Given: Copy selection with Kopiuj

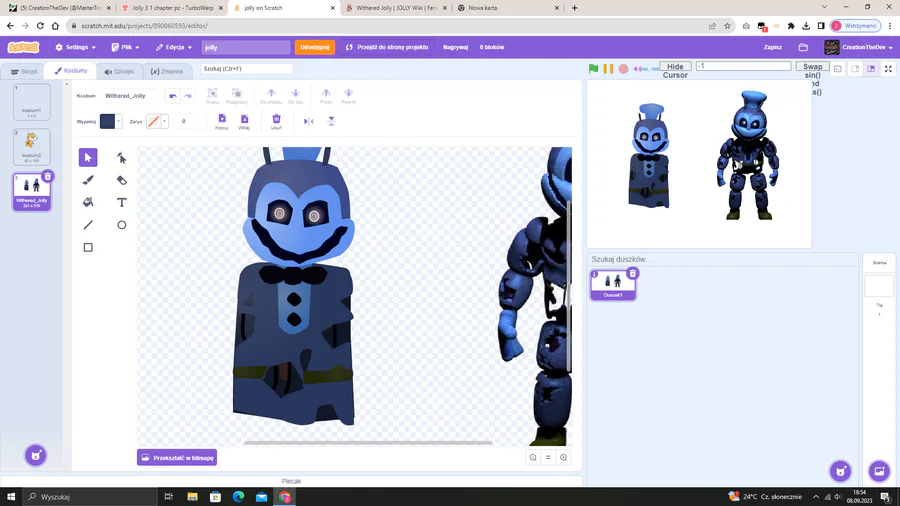Looking at the screenshot, I should (222, 122).
